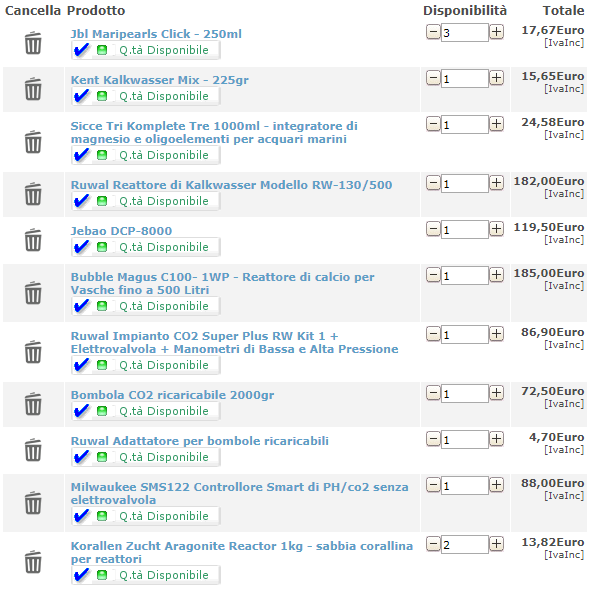Click availability badge under Jbl Maripearls Click
The width and height of the screenshot is (594, 591).
[x=146, y=50]
